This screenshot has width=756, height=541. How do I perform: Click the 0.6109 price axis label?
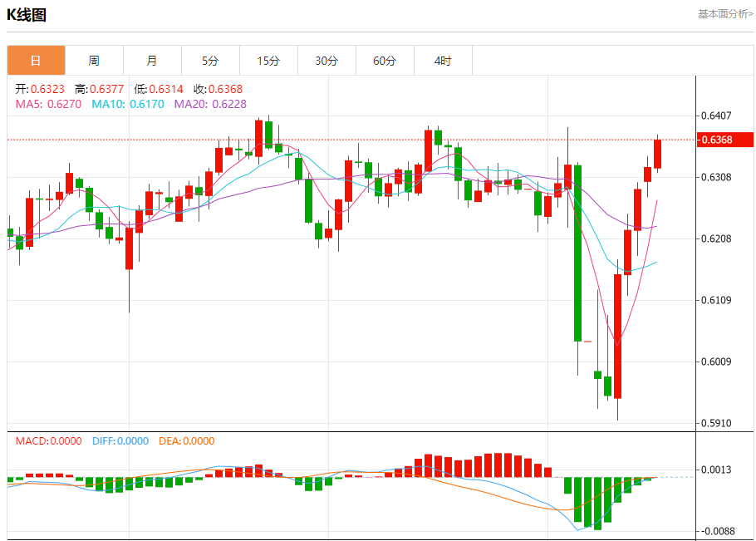pos(716,300)
